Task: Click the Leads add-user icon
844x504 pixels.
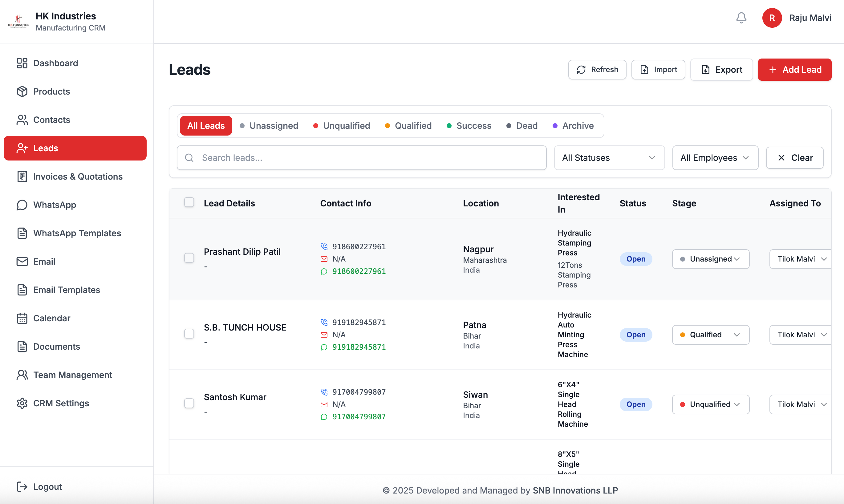Action: coord(22,148)
